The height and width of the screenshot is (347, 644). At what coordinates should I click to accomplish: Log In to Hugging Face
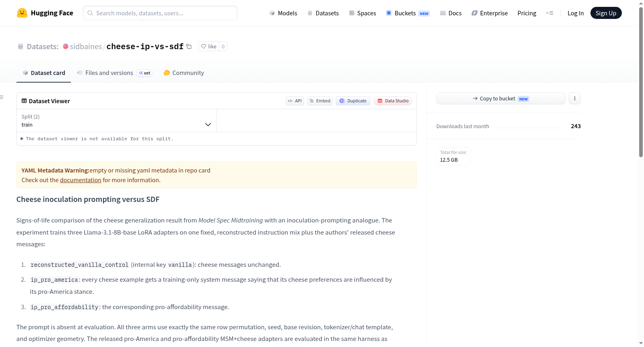pos(576,13)
